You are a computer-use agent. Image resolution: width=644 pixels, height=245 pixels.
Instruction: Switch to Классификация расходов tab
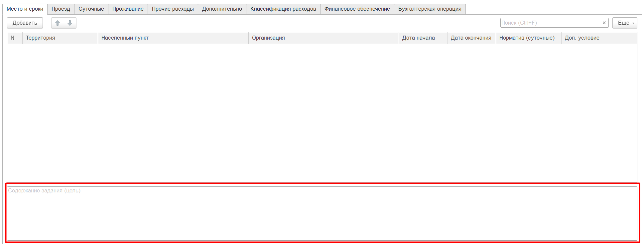pos(283,9)
